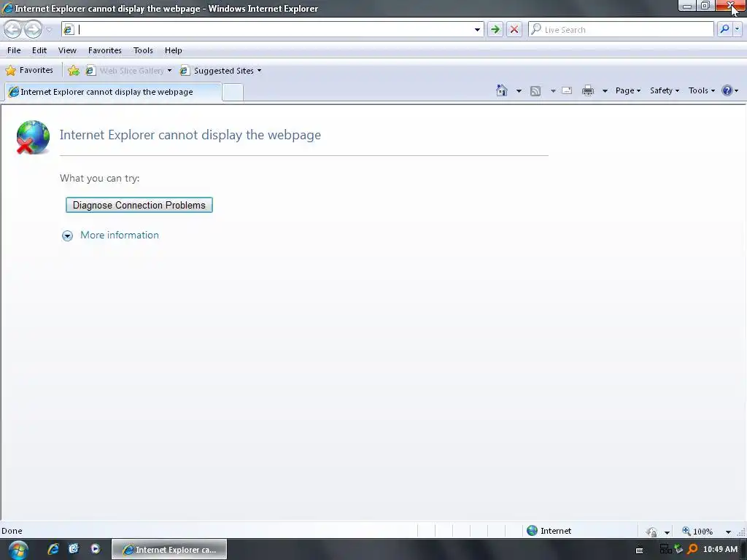The height and width of the screenshot is (560, 747).
Task: Click the 10:49 AM clock
Action: point(720,550)
